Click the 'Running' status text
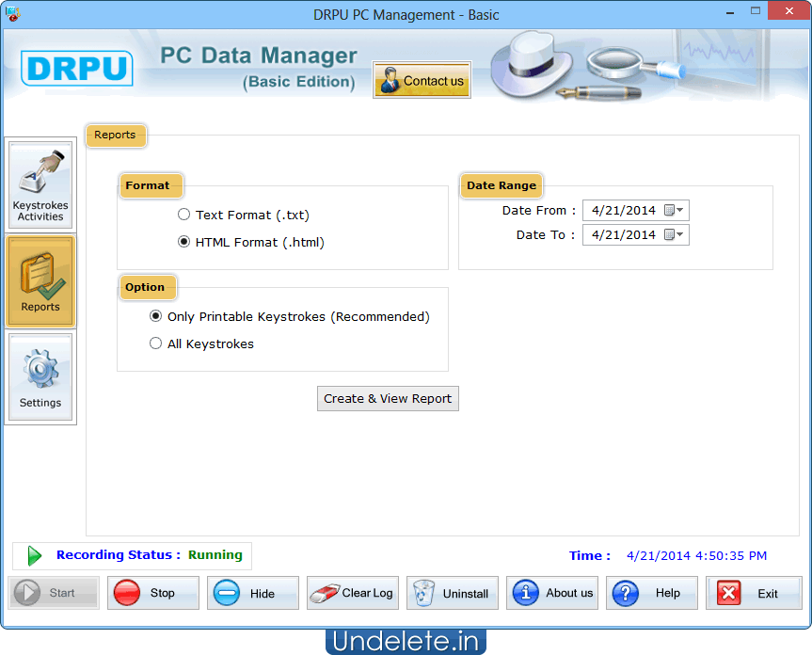The height and width of the screenshot is (655, 812). click(x=215, y=555)
